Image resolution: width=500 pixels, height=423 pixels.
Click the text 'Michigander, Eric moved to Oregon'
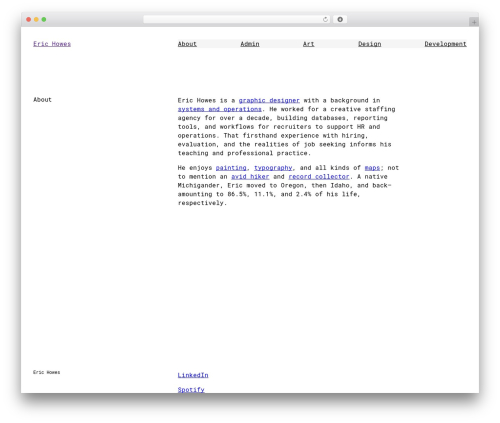242,185
